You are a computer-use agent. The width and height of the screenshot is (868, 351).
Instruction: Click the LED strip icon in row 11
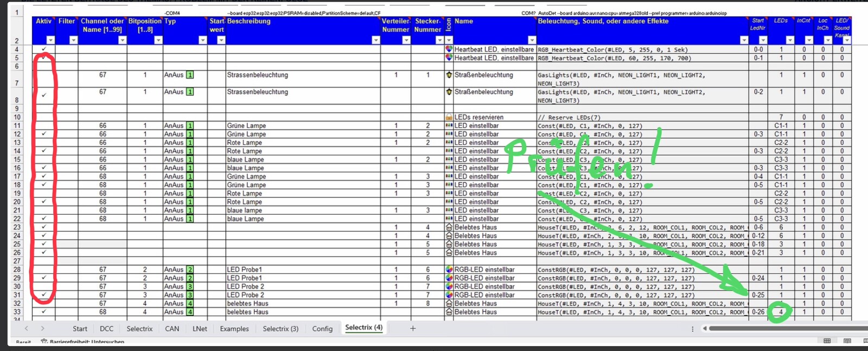coord(449,125)
